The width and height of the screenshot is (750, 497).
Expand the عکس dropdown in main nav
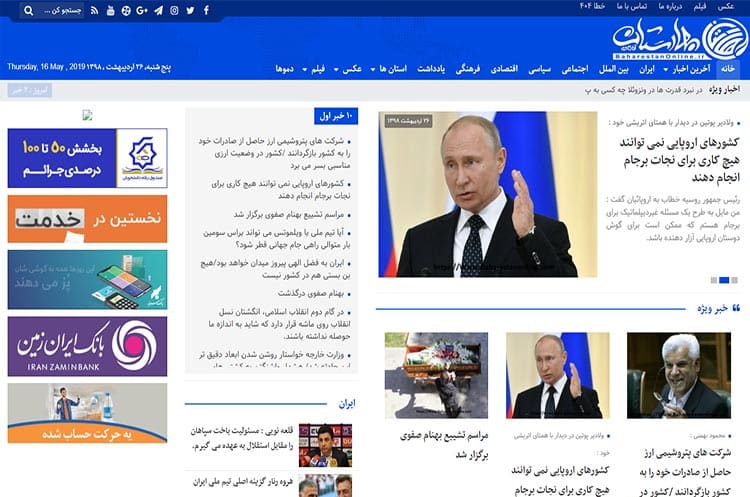(x=348, y=69)
